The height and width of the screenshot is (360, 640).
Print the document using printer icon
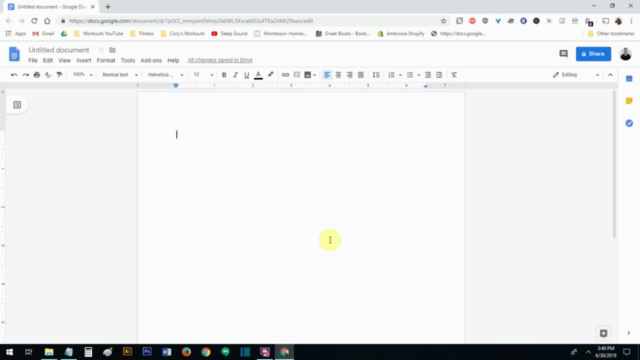click(37, 75)
